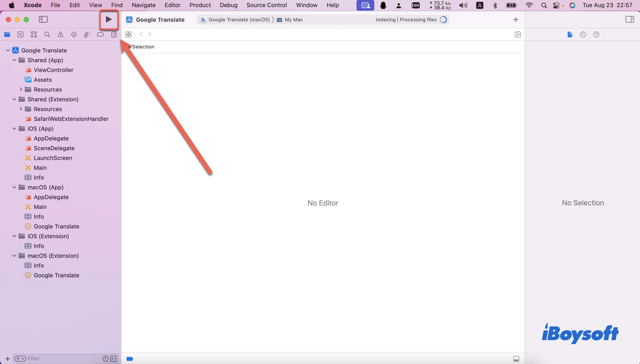Toggle the Indexing progress indicator
The image size is (640, 364).
[x=444, y=19]
